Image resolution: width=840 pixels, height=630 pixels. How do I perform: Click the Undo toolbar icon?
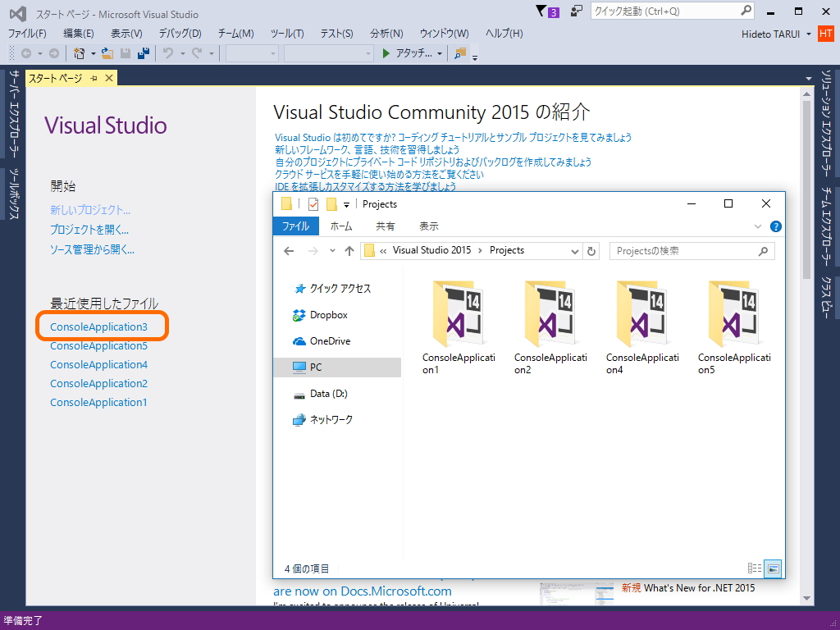coord(168,53)
